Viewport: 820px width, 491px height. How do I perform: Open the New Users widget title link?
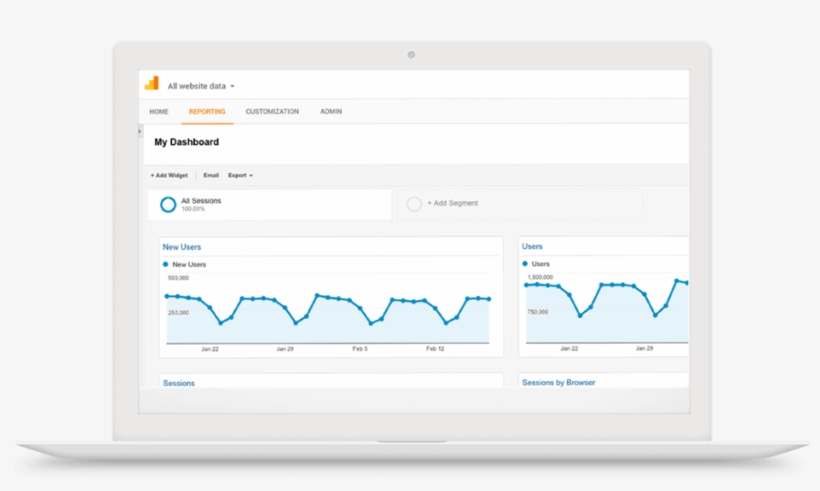point(181,247)
